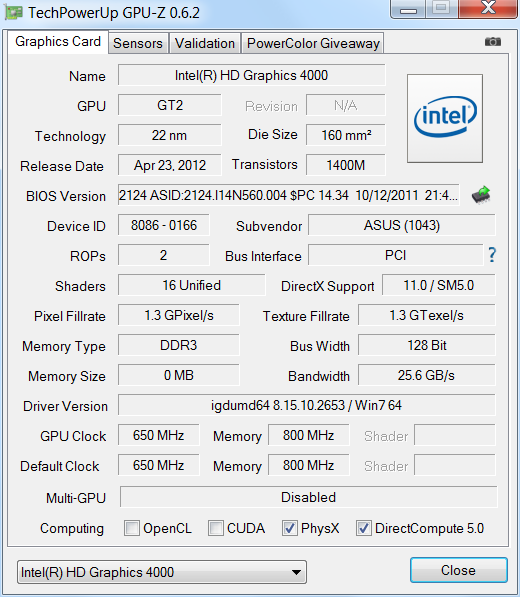
Task: Click the camera screenshot icon
Action: [493, 42]
